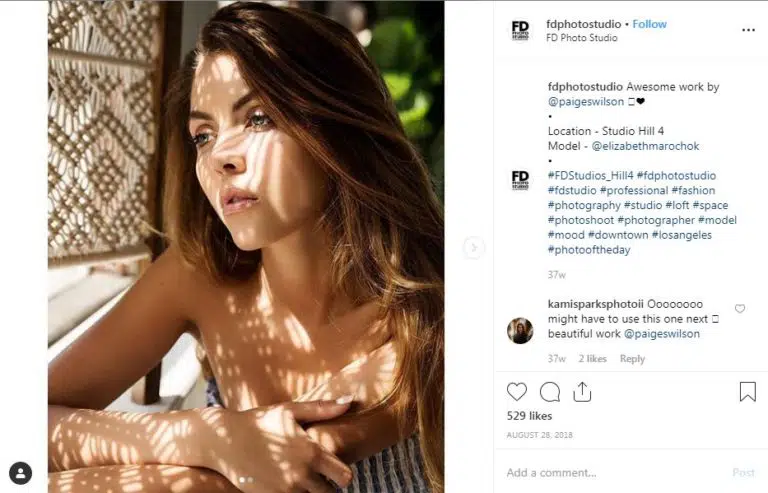Open @elizabethmarochok model profile link
This screenshot has width=768, height=493.
(x=646, y=146)
